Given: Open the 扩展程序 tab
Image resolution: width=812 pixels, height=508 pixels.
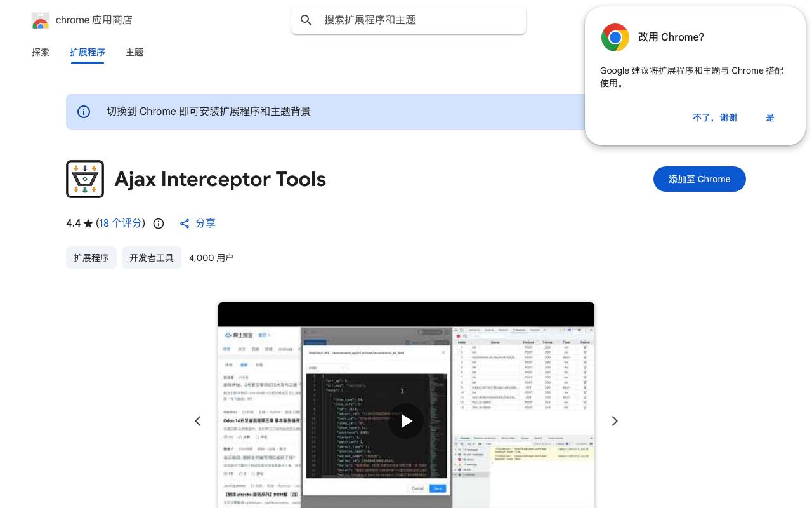Looking at the screenshot, I should coord(88,52).
